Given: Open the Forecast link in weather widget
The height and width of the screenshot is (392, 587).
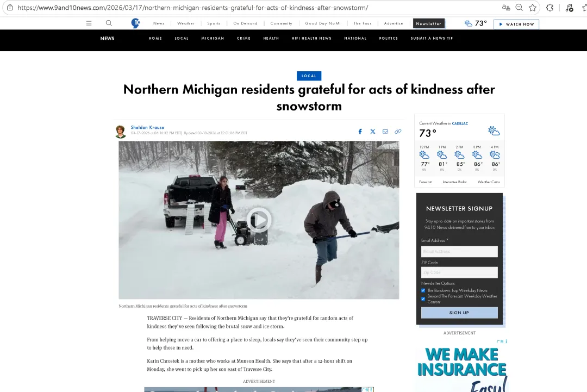Looking at the screenshot, I should click(x=425, y=182).
